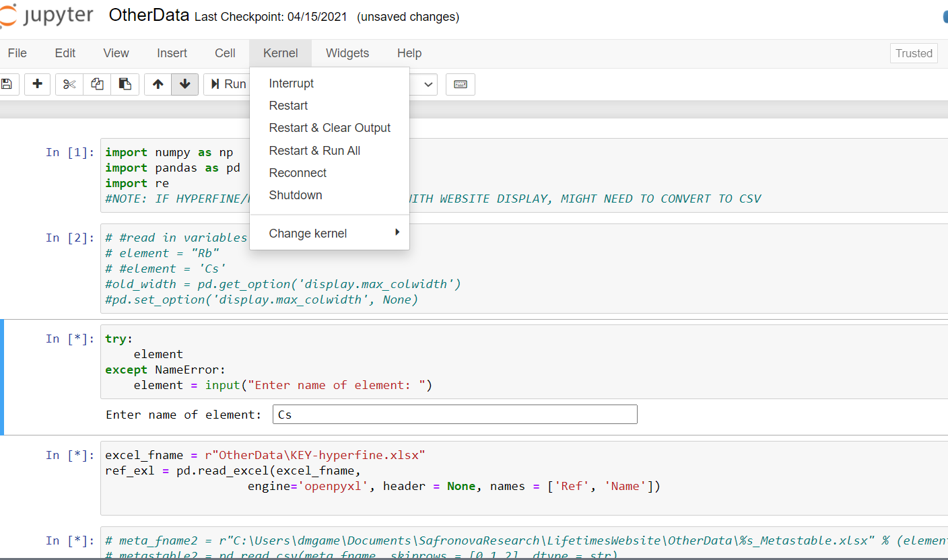
Task: Close the open Kernel menu
Action: click(281, 53)
